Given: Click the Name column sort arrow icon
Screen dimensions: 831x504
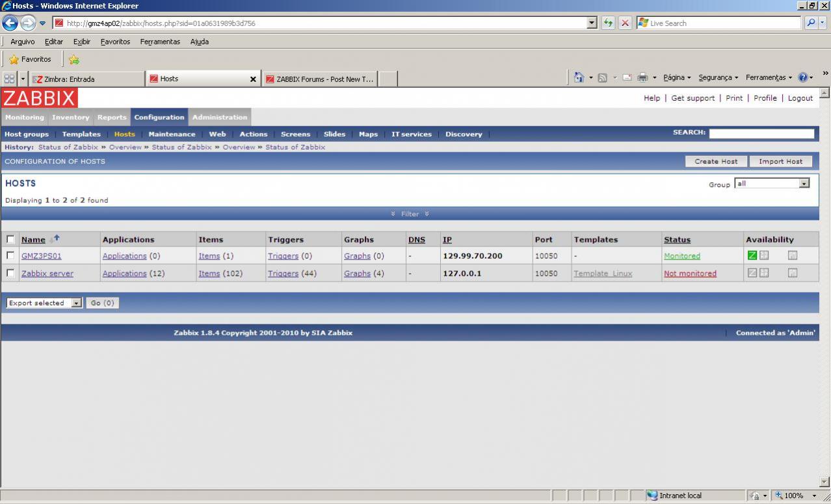Looking at the screenshot, I should tap(55, 239).
